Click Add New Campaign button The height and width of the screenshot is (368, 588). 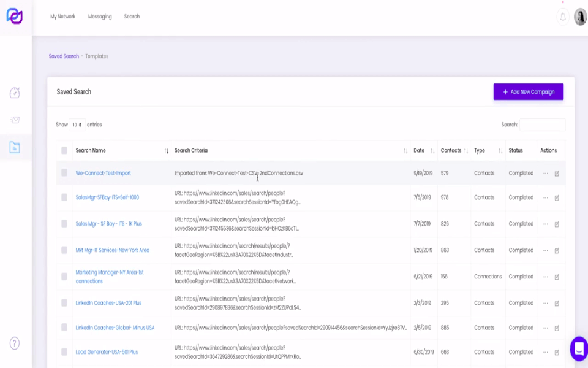529,91
